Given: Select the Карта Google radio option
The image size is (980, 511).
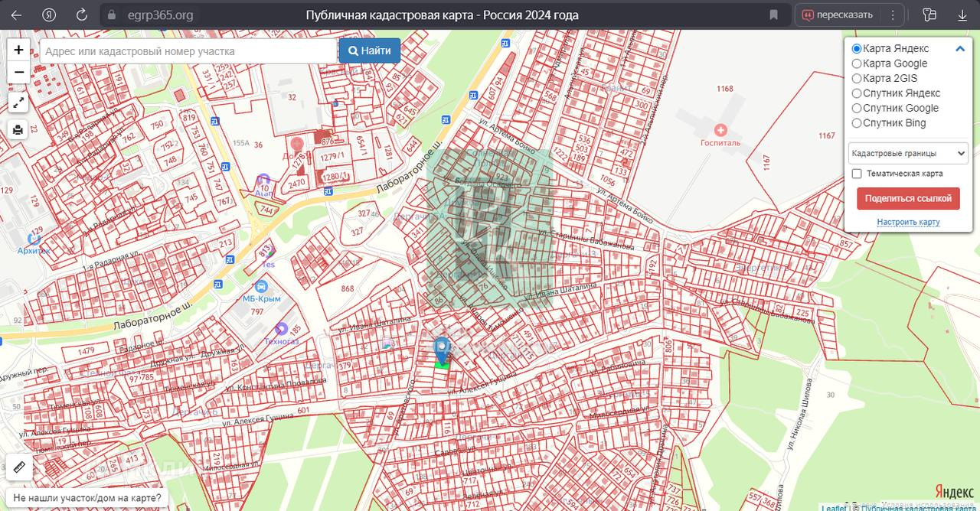Looking at the screenshot, I should click(x=857, y=63).
